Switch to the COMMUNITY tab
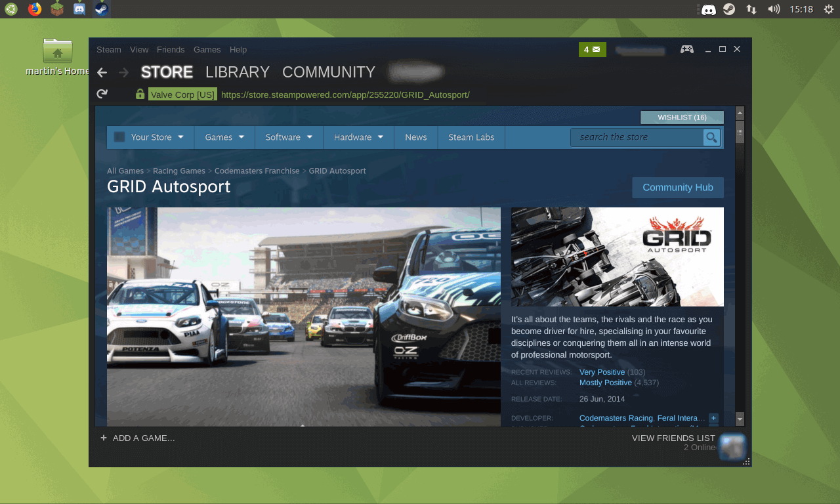Screen dimensions: 840x504 click(x=329, y=72)
